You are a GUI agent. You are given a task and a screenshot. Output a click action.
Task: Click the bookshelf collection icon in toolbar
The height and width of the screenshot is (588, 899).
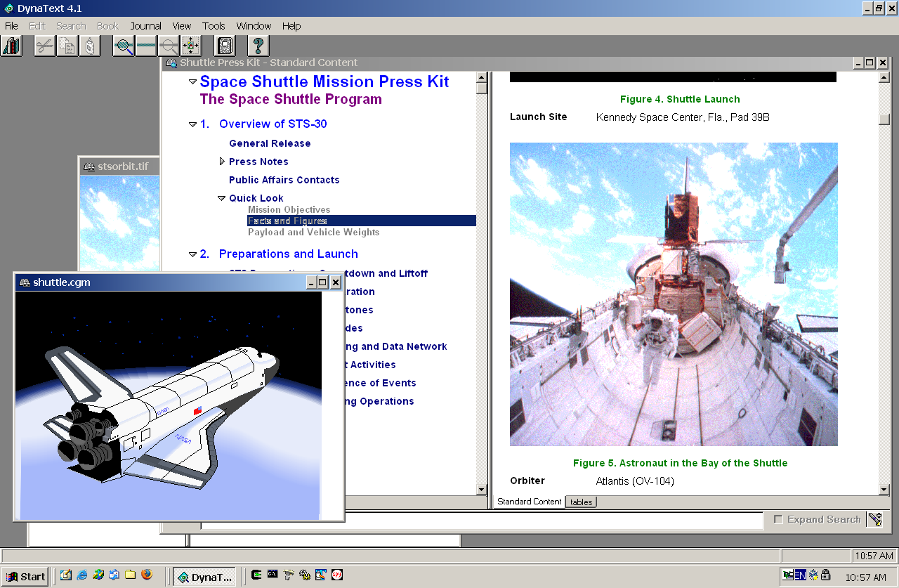click(11, 46)
